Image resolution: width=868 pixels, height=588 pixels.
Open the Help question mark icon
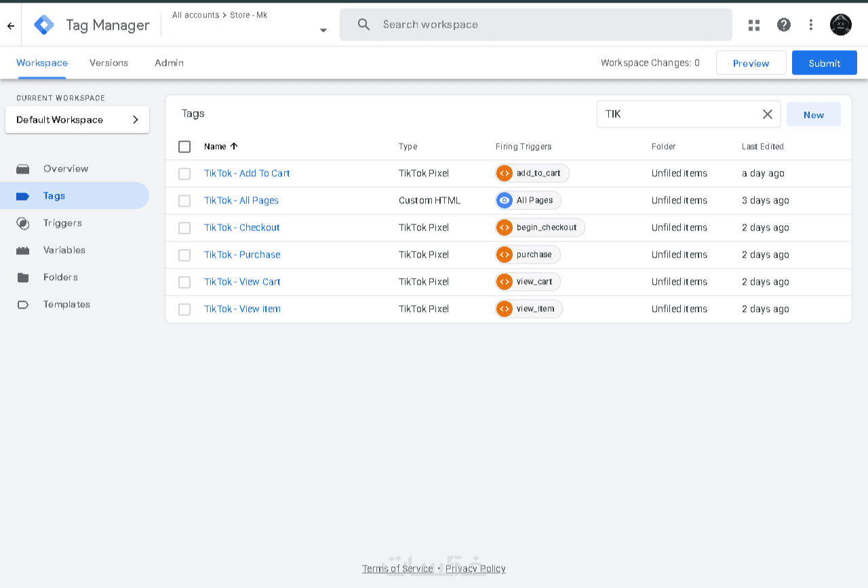point(784,25)
